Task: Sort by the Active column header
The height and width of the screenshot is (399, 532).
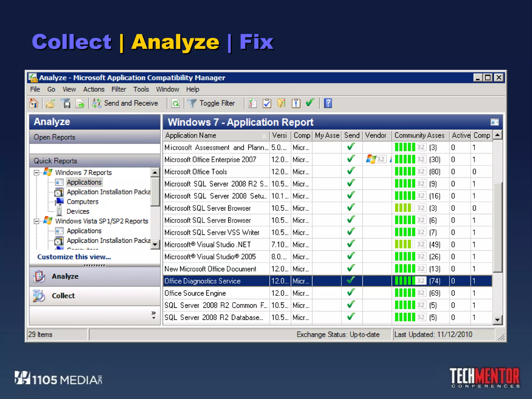Action: [460, 135]
